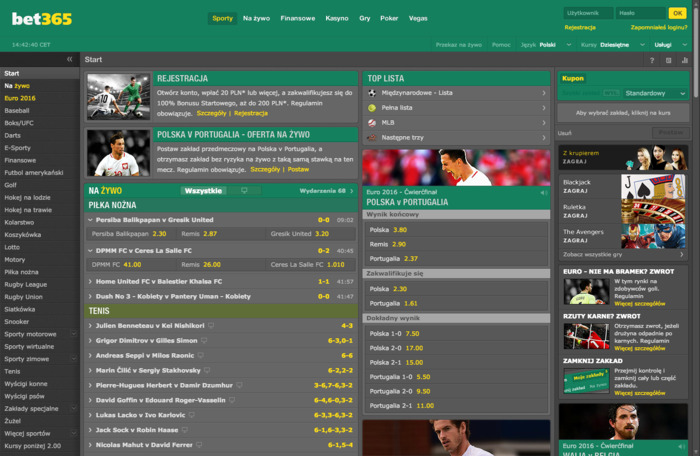Click the Hasło password field
700x456 pixels.
pos(640,13)
